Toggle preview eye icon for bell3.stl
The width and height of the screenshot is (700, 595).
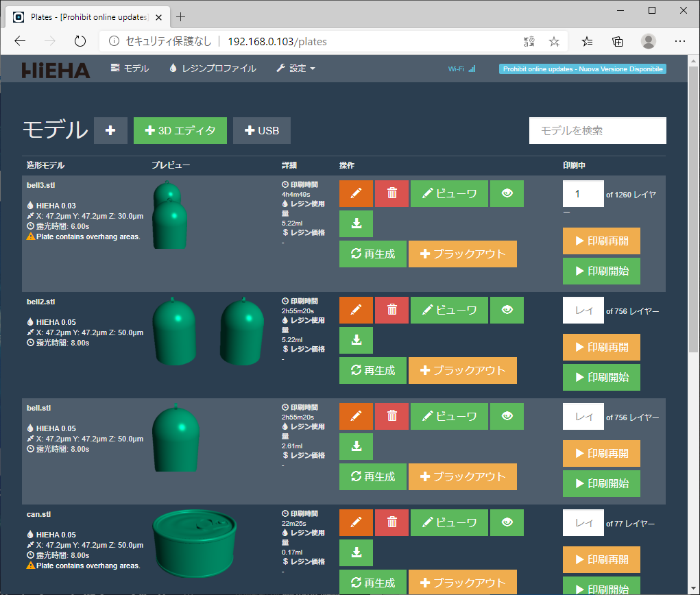coord(507,194)
